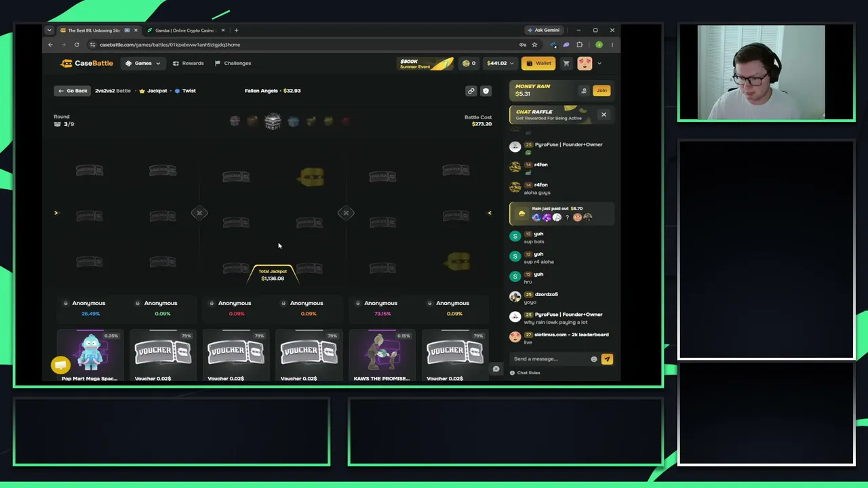This screenshot has width=868, height=488.
Task: Select the Pop Mart Mega Space item card
Action: pos(90,356)
